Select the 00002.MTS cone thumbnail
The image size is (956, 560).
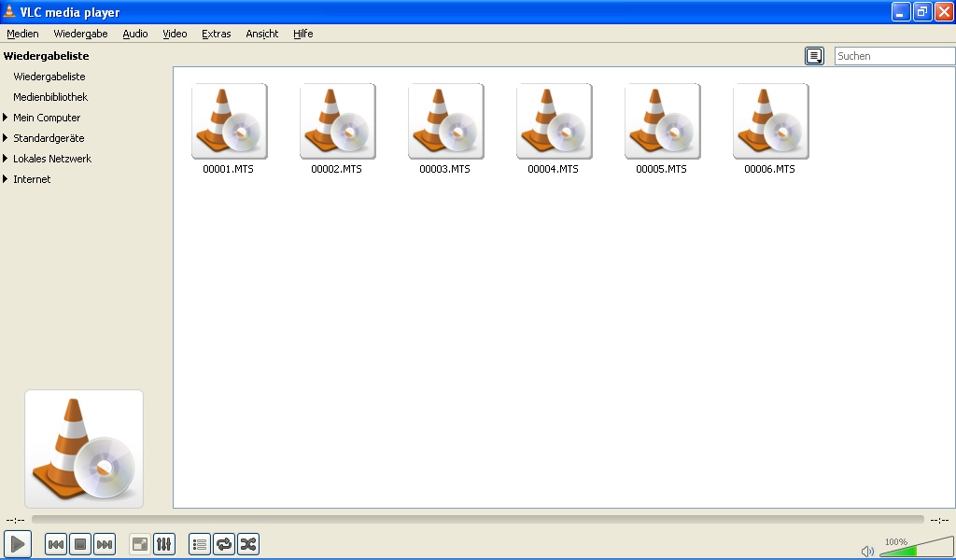point(338,121)
